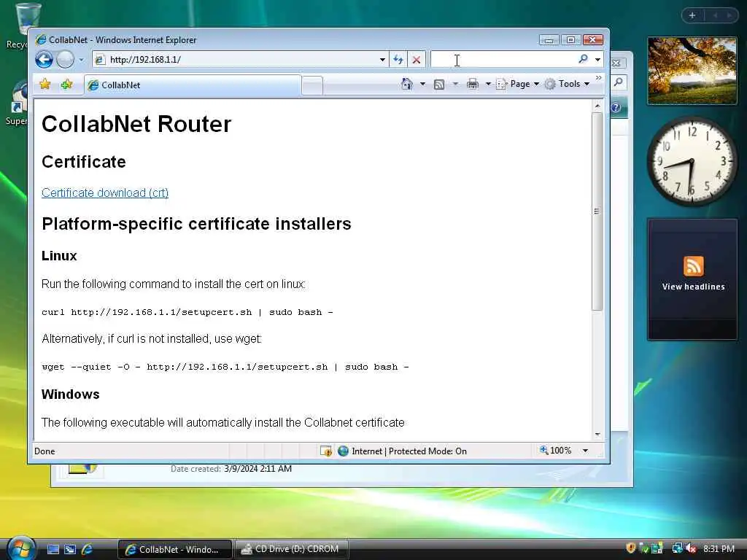Screen dimensions: 747x560
Task: Click the 'Windows' section heading
Action: (x=71, y=394)
